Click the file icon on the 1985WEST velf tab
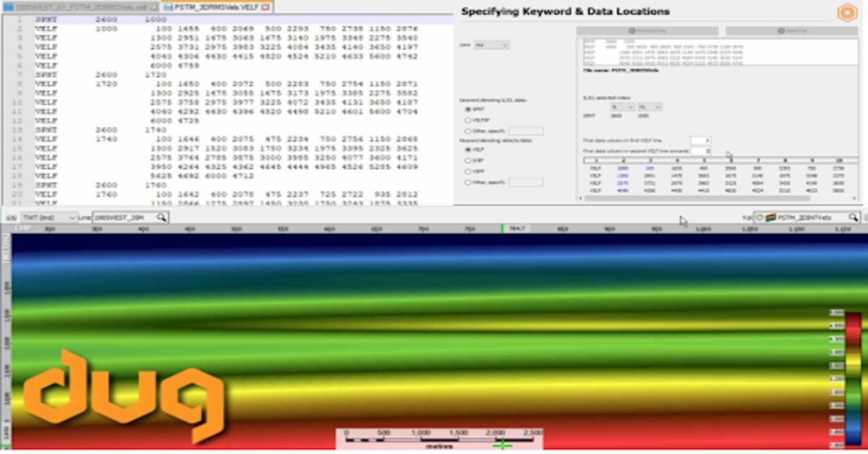This screenshot has width=868, height=454. tap(9, 6)
